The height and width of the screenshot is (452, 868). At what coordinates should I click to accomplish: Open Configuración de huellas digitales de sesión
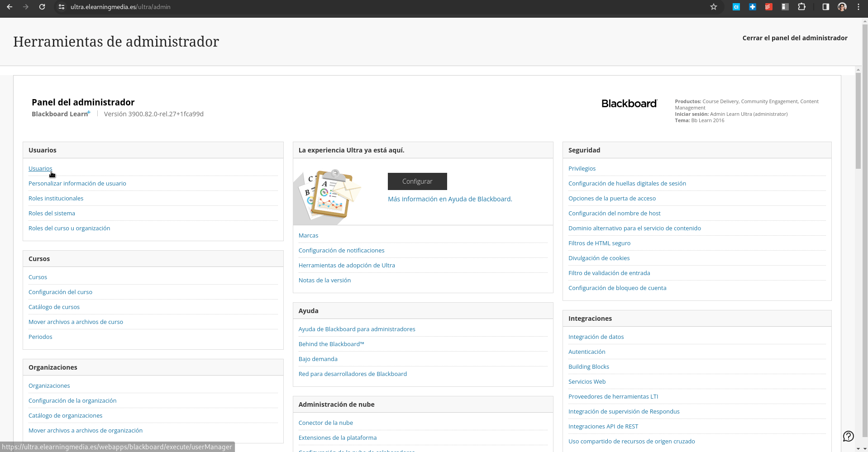(627, 183)
